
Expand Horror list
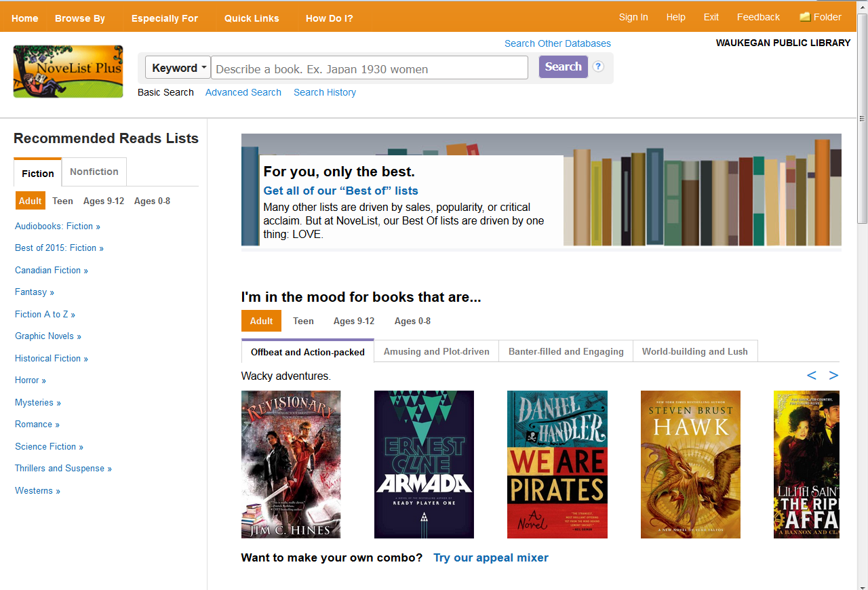[31, 380]
